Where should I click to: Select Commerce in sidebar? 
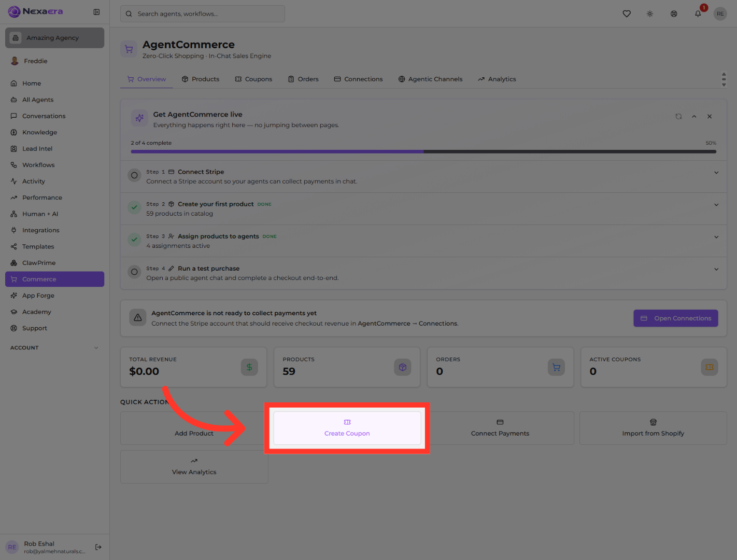(54, 279)
